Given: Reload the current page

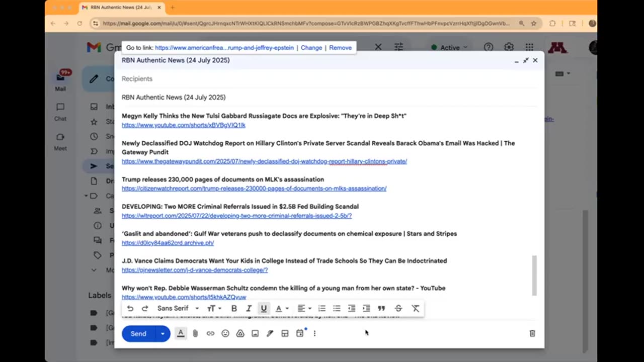Looking at the screenshot, I should [79, 23].
